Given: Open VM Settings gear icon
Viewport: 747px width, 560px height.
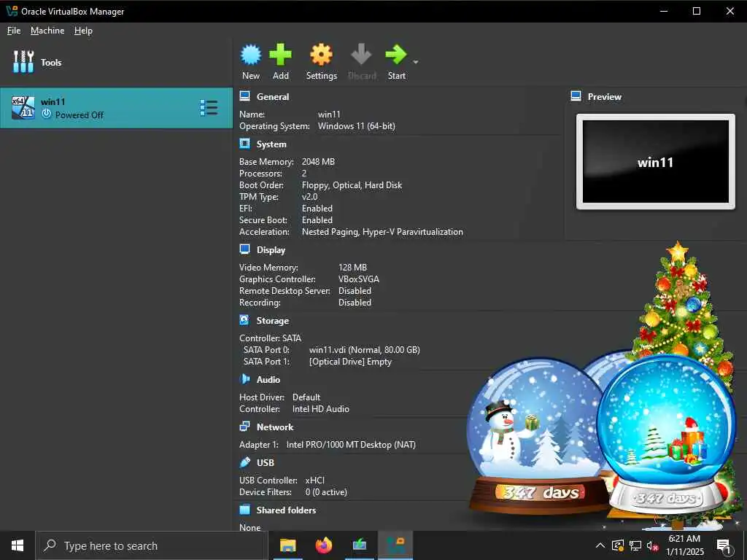Looking at the screenshot, I should click(321, 54).
